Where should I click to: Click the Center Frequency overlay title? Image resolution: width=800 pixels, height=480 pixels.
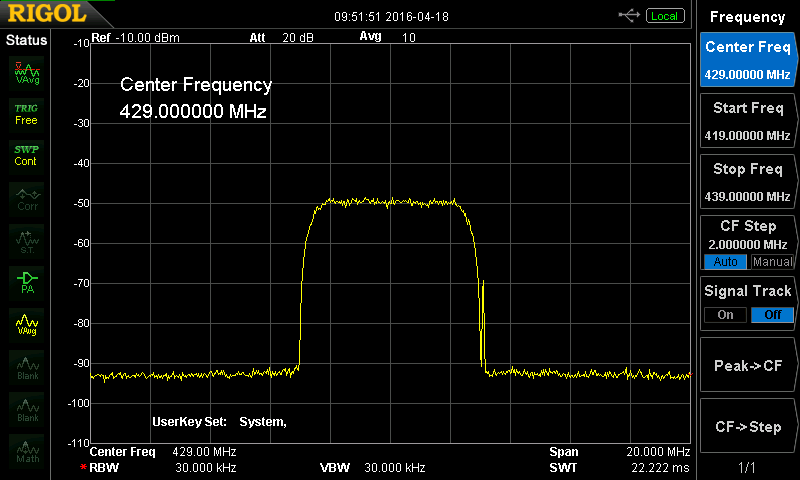pyautogui.click(x=196, y=85)
